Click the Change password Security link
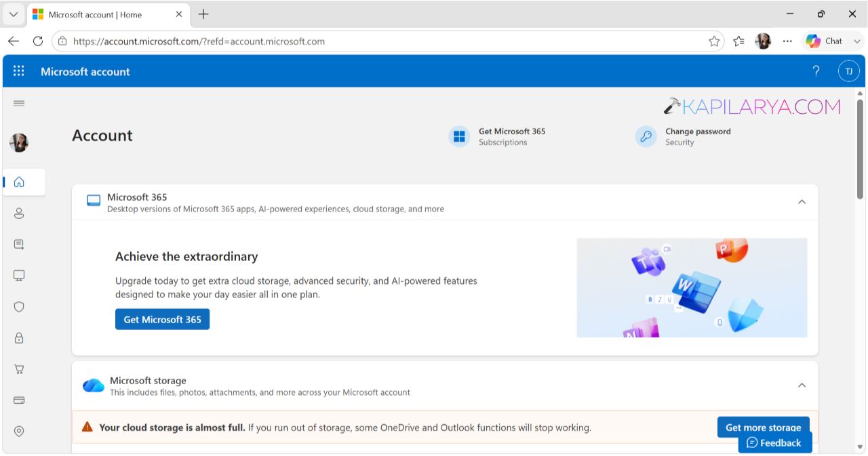Screen dimensions: 868x456 pos(698,137)
